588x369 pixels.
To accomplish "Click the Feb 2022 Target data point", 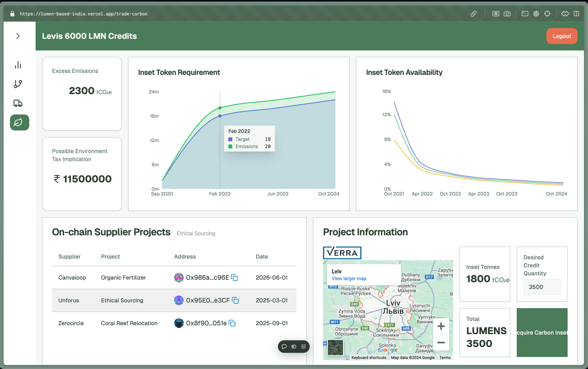I will 220,116.
